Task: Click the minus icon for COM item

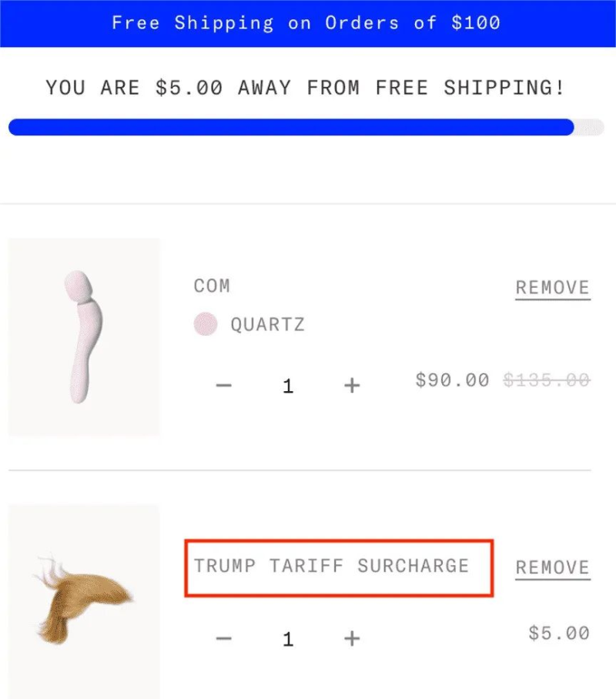Action: click(223, 385)
